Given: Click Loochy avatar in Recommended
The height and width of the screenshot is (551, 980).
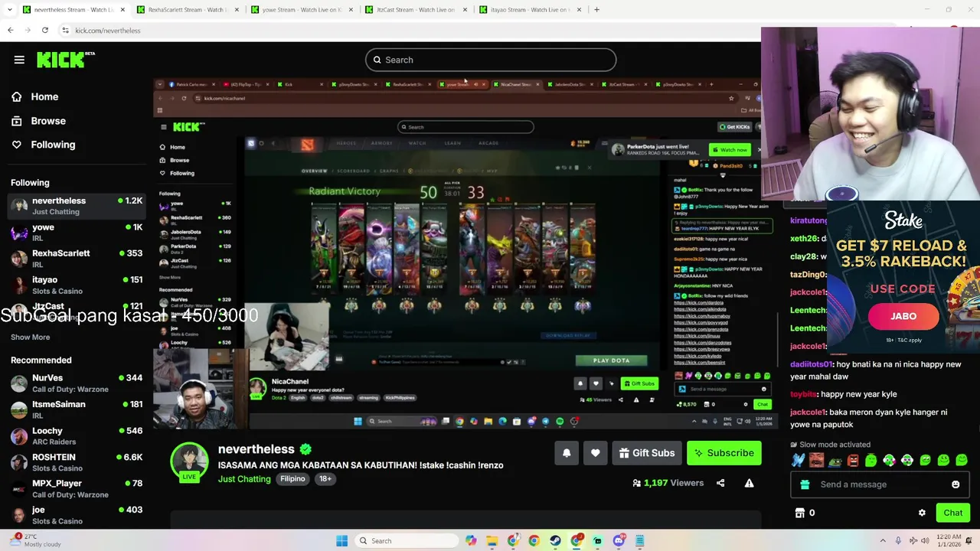Looking at the screenshot, I should coord(19,436).
